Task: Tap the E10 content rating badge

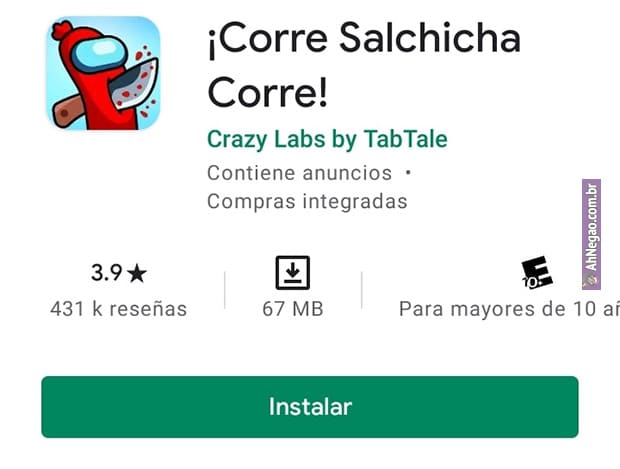Action: [x=536, y=273]
